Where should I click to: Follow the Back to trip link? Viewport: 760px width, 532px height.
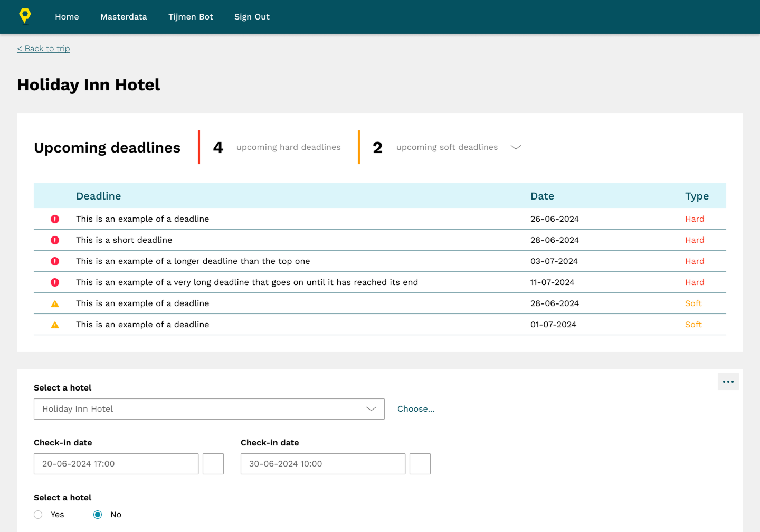[x=43, y=49]
